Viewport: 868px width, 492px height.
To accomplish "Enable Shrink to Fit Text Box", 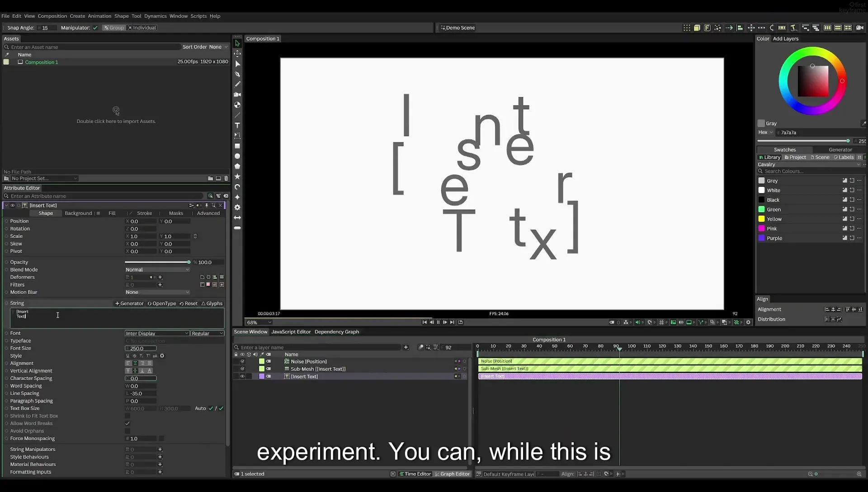I will coord(127,416).
